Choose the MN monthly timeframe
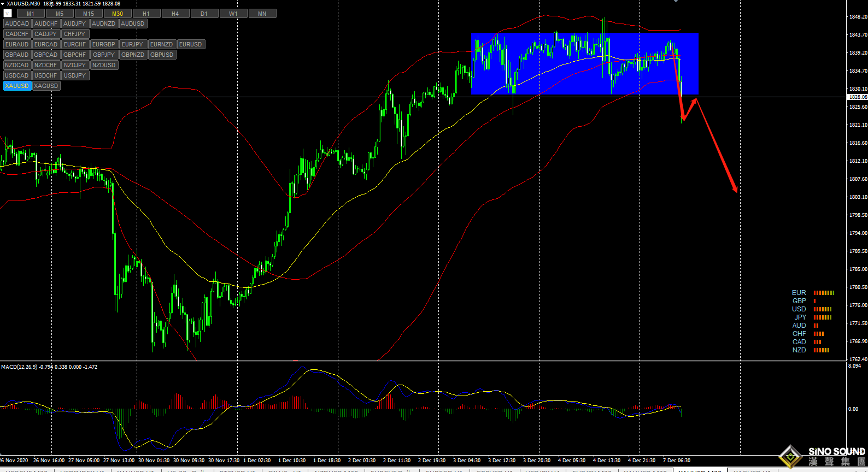The height and width of the screenshot is (472, 868). point(262,14)
